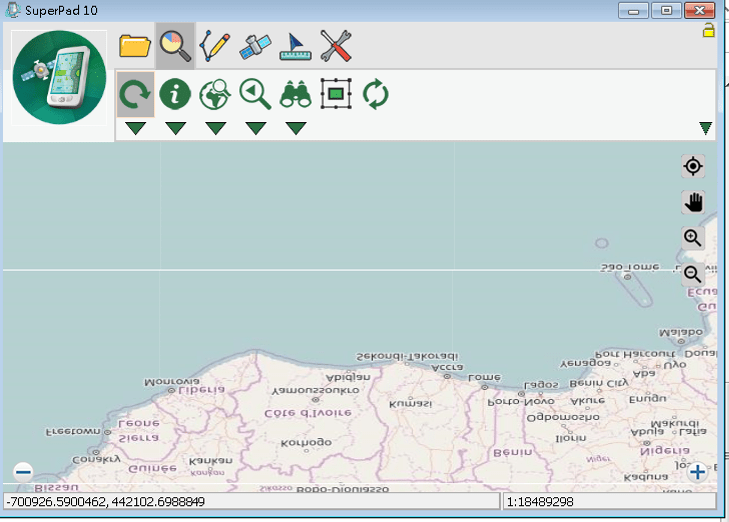Screen dimensions: 729x522
Task: Select the previous zoom magnifier tool
Action: click(255, 94)
